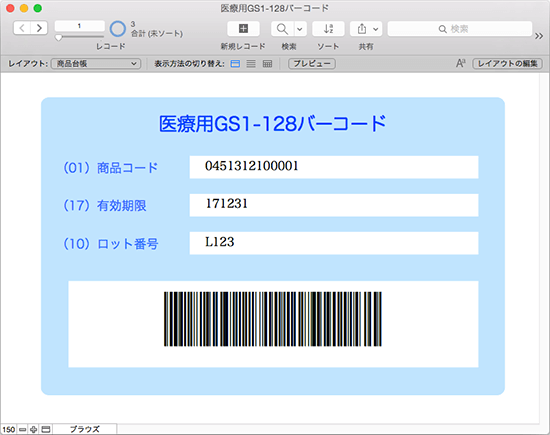Image resolution: width=550 pixels, height=435 pixels.
Task: Open the layout dropdown 商品台帳
Action: coord(96,63)
